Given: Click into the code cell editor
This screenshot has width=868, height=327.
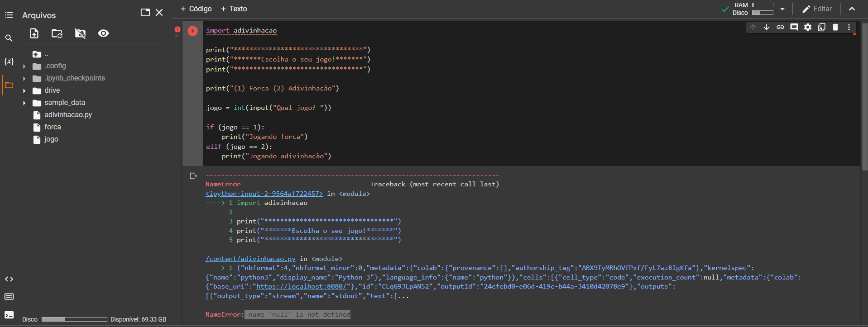Looking at the screenshot, I should [x=531, y=93].
